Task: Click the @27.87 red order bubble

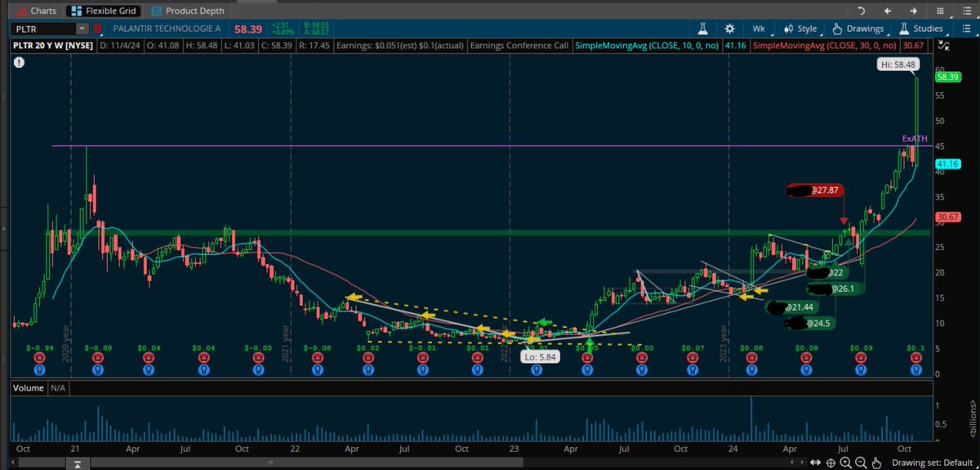Action: point(814,191)
